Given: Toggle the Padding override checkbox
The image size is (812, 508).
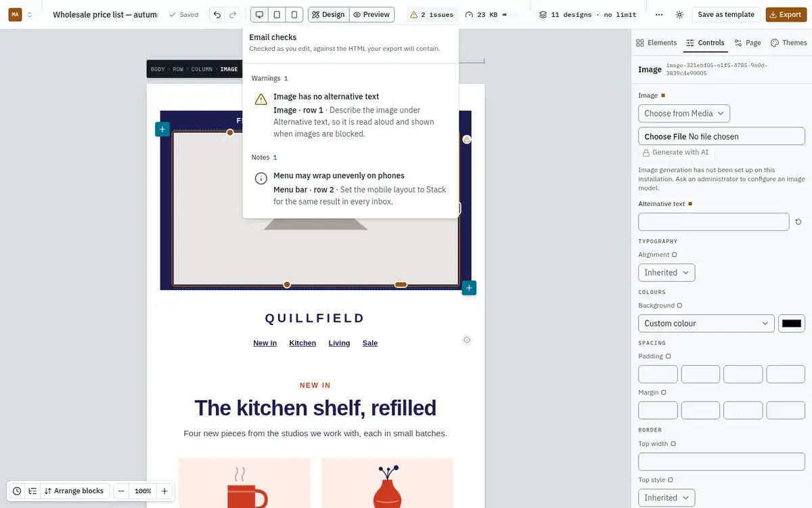Looking at the screenshot, I should [668, 356].
